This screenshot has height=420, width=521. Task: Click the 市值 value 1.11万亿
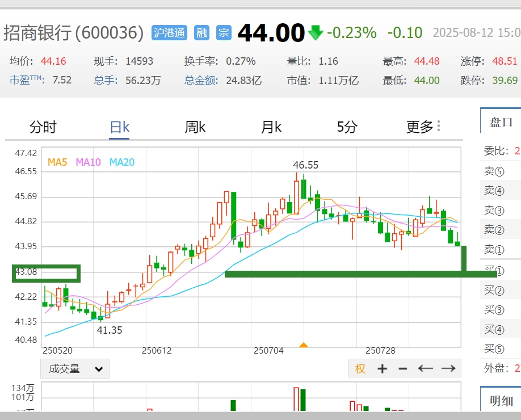click(x=338, y=80)
